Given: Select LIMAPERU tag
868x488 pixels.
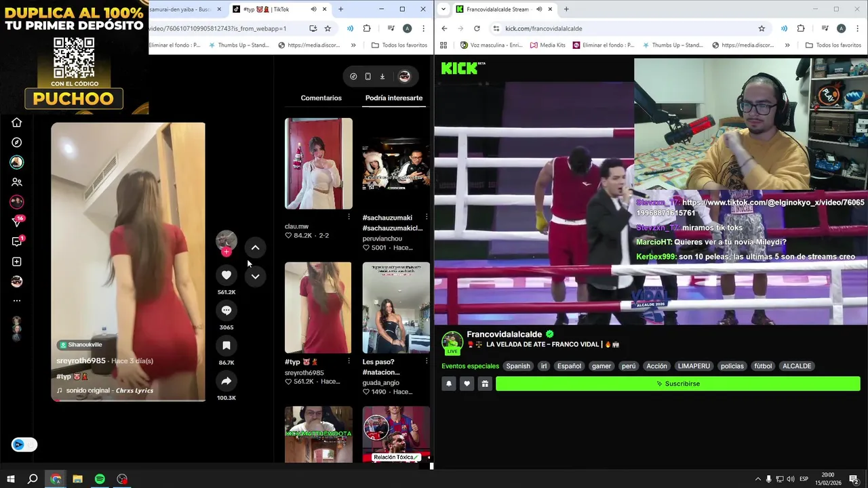Looking at the screenshot, I should pos(694,366).
